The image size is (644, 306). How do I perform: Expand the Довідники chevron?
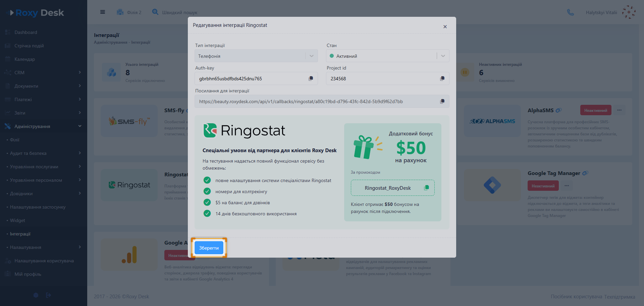point(80,193)
